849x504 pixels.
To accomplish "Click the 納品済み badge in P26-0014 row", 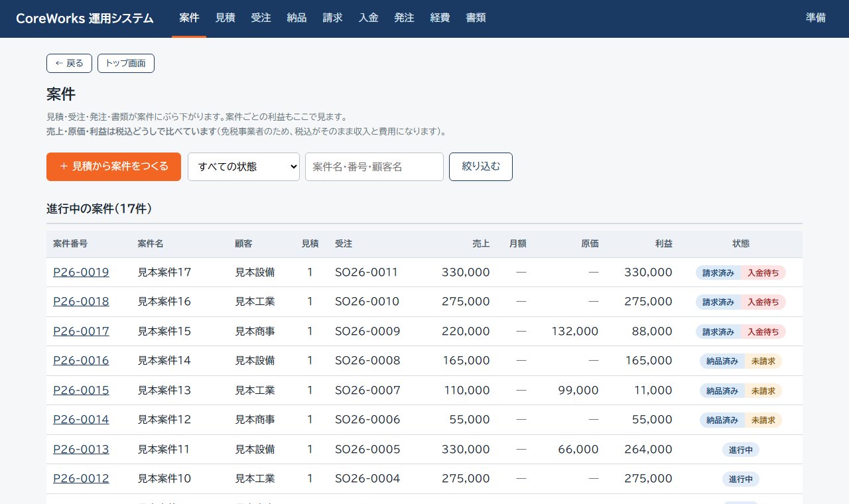I will pos(722,420).
